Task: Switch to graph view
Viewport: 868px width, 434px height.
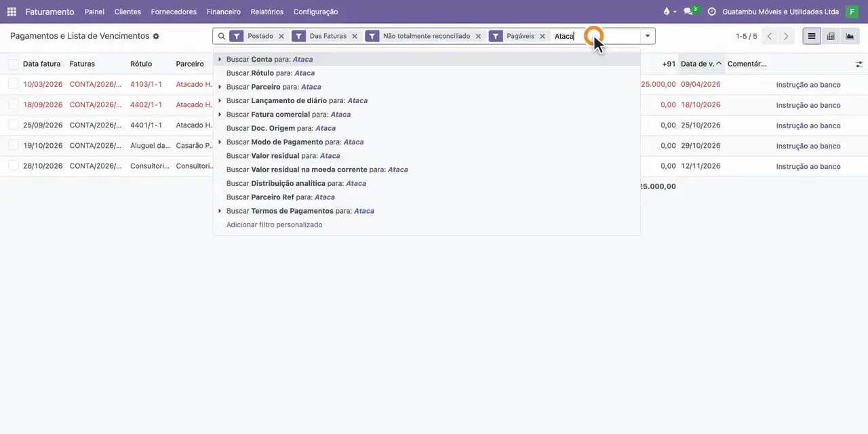Action: pyautogui.click(x=850, y=36)
